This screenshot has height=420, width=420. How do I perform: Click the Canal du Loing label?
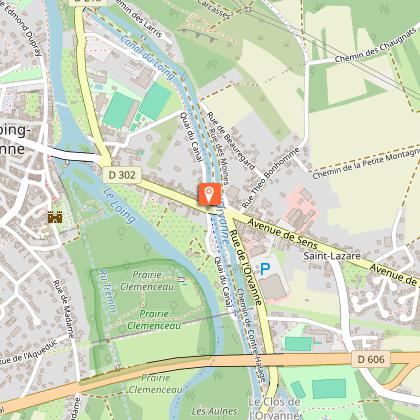click(x=147, y=57)
